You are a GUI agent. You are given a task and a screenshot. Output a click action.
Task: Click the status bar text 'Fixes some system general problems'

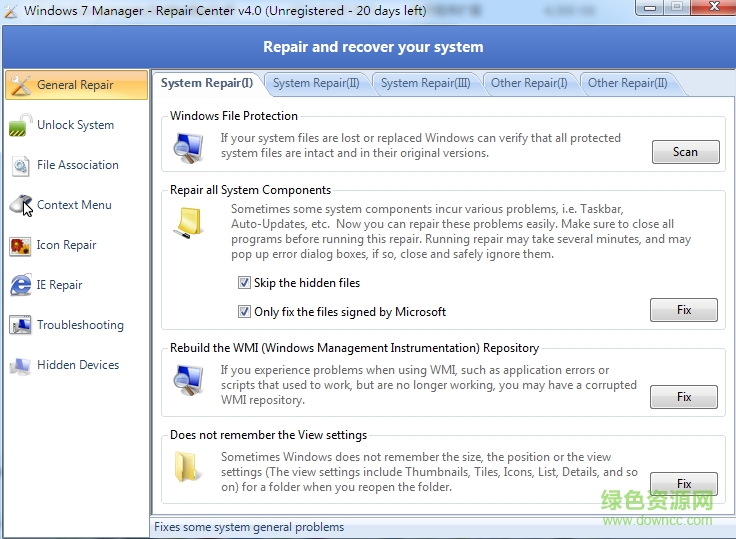click(x=249, y=527)
